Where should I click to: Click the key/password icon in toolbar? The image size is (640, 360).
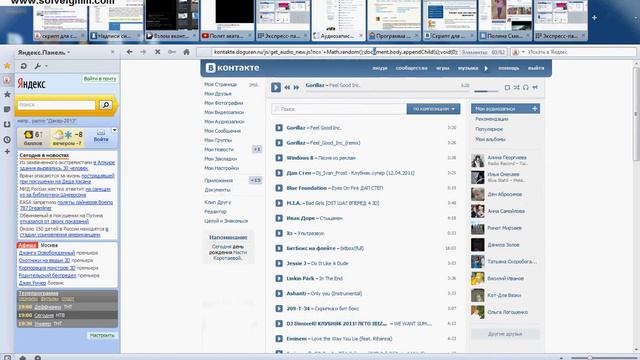click(x=172, y=52)
